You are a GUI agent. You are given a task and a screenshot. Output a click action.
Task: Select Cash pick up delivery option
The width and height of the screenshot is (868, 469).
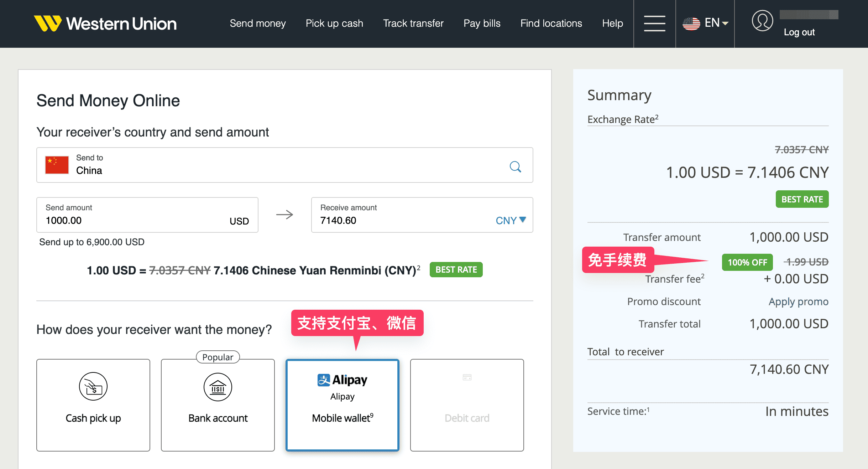[93, 417]
